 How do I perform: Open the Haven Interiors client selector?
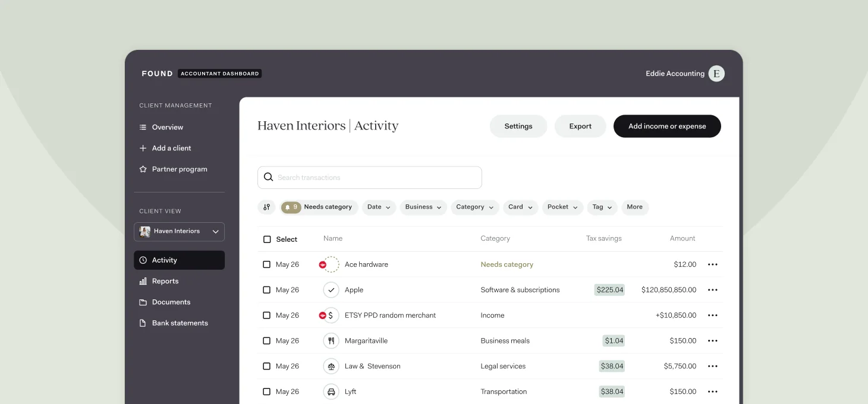[x=179, y=232]
